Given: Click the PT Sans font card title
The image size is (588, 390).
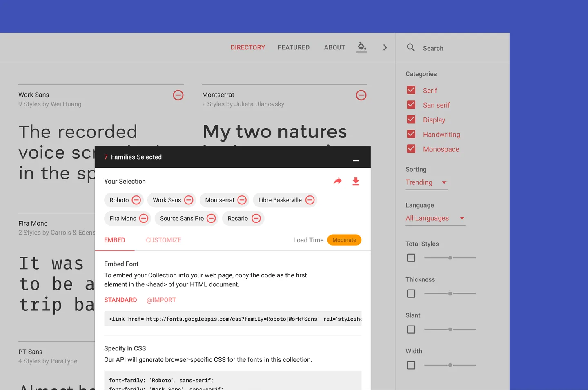Looking at the screenshot, I should [x=30, y=352].
